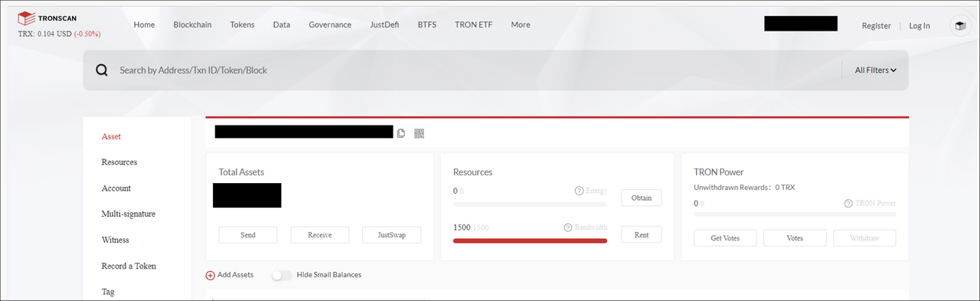Open the cube icon in top-right corner
The width and height of the screenshot is (980, 301).
(x=960, y=25)
